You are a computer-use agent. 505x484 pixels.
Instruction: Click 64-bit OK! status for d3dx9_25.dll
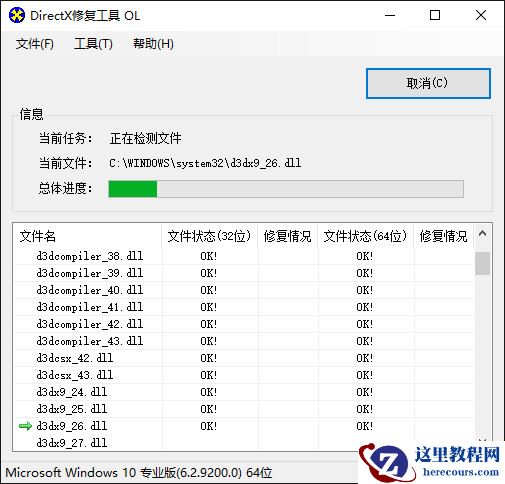(x=365, y=409)
